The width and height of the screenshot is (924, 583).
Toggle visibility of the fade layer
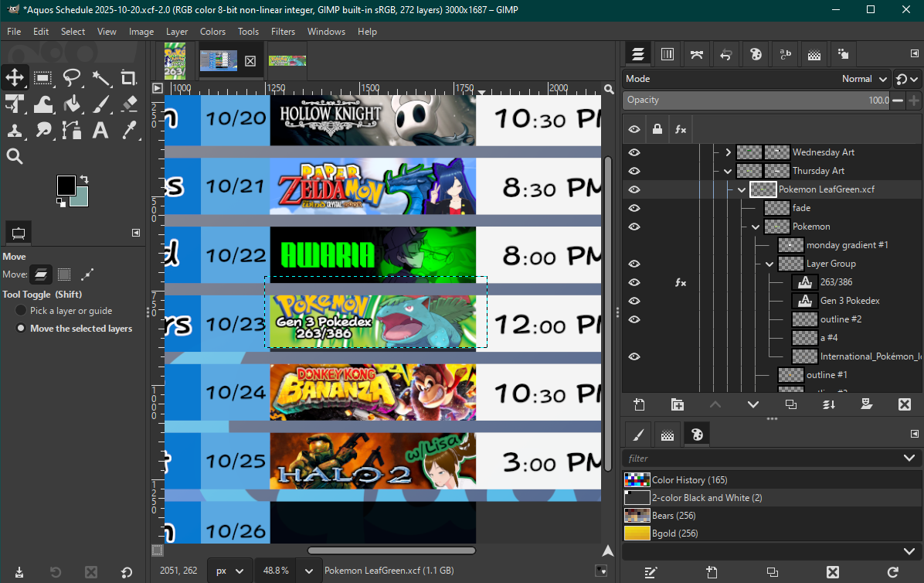[634, 208]
